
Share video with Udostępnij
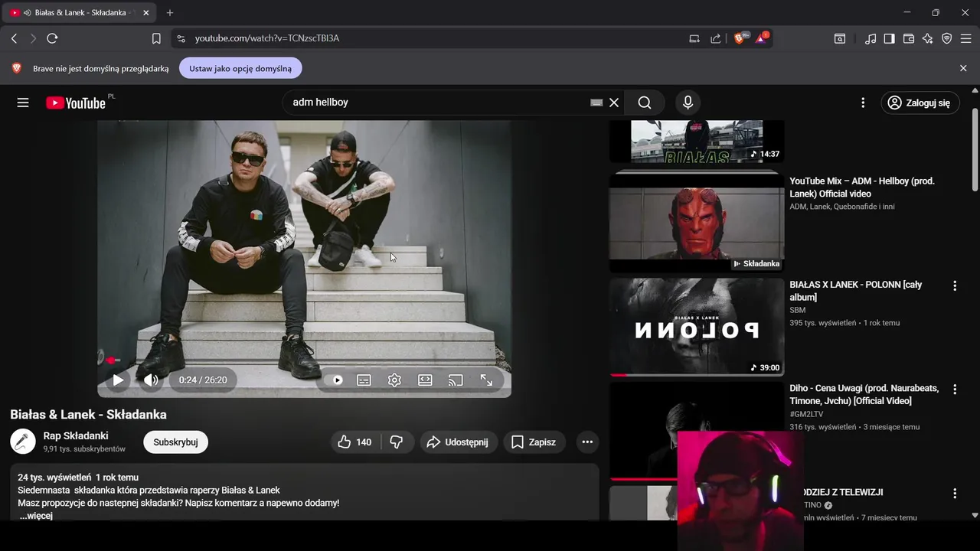click(x=459, y=442)
